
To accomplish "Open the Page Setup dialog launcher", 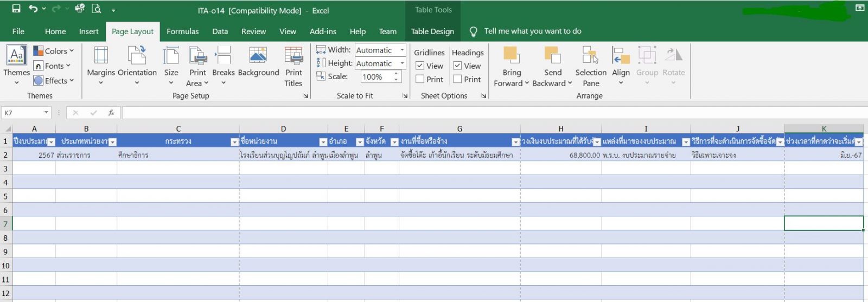I will click(x=305, y=96).
